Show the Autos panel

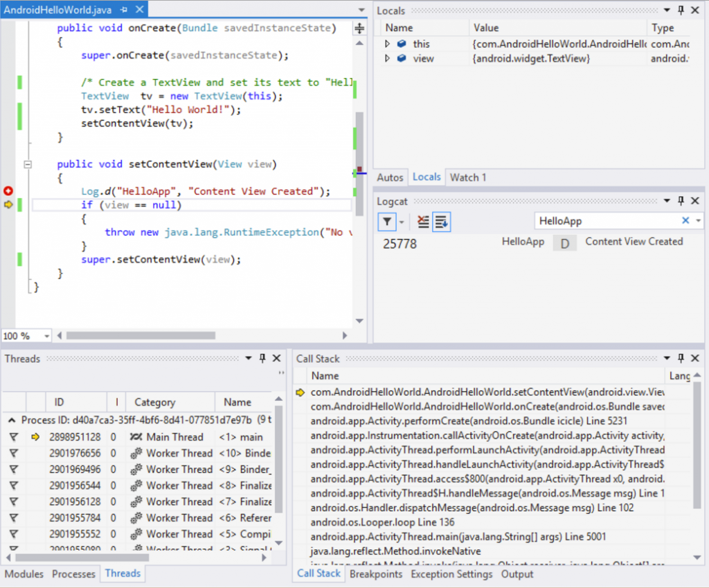pyautogui.click(x=390, y=177)
